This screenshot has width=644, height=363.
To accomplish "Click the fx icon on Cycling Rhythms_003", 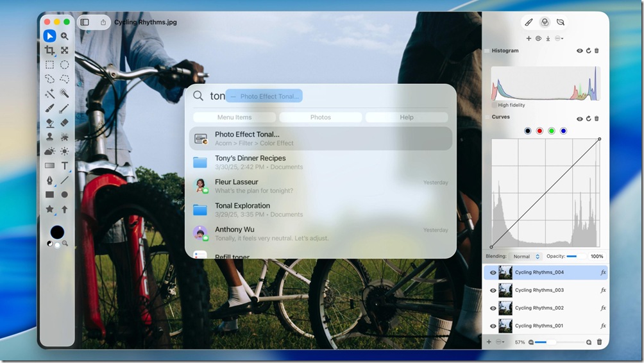I will [603, 291].
